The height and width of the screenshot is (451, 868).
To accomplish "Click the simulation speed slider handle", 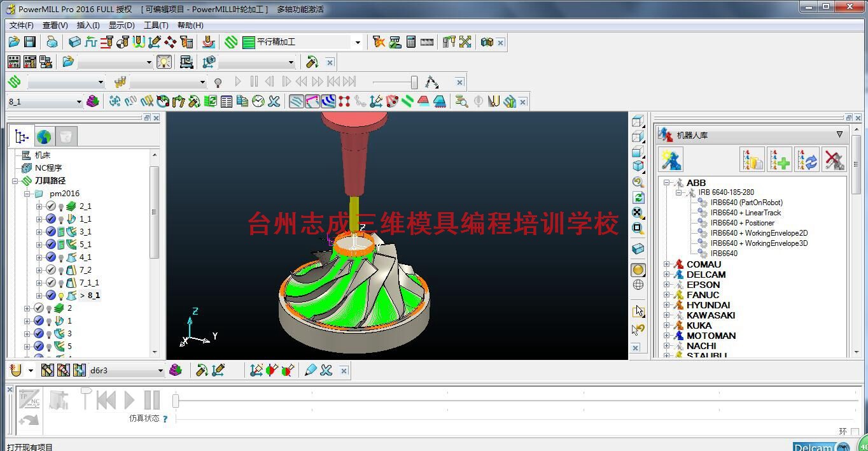I will (x=414, y=82).
